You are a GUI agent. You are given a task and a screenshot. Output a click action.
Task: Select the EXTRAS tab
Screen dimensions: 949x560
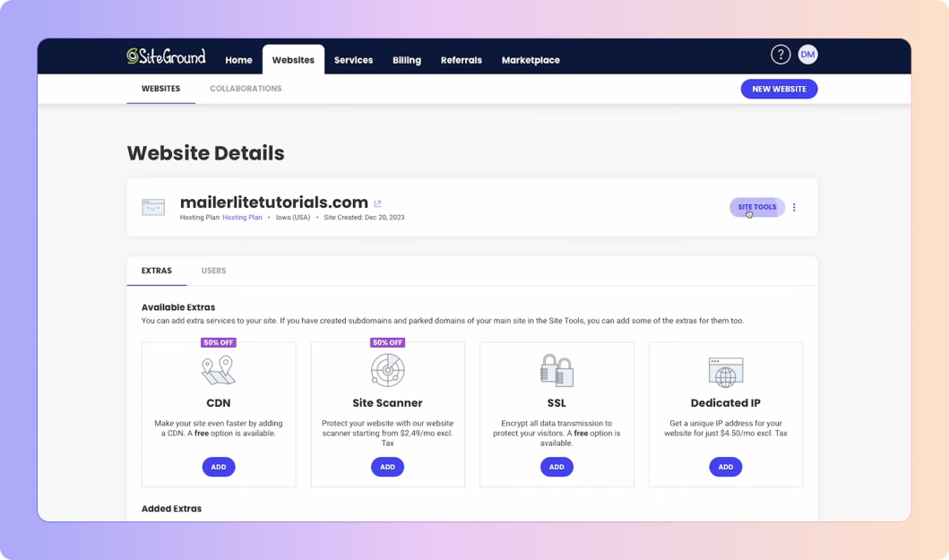pos(157,271)
